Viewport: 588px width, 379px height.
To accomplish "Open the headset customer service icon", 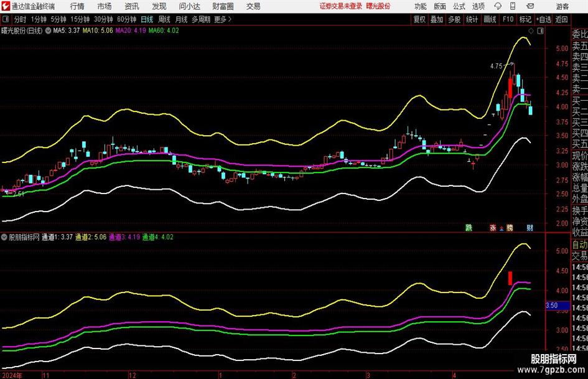I will [x=498, y=6].
